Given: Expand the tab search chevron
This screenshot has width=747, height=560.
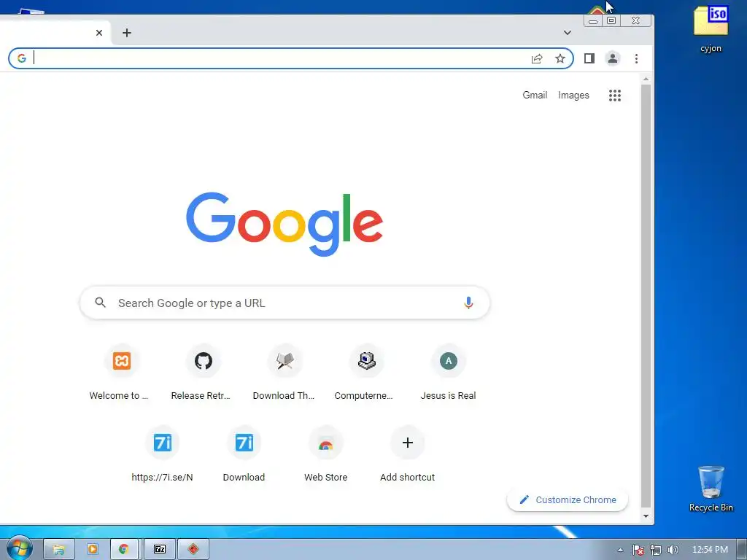Looking at the screenshot, I should click(x=567, y=33).
